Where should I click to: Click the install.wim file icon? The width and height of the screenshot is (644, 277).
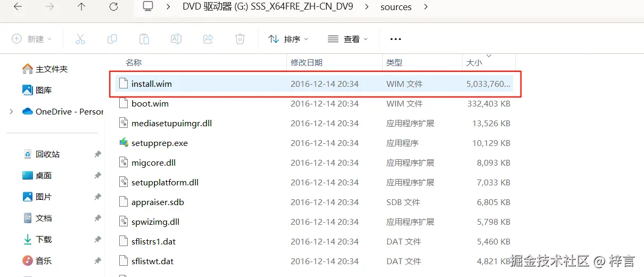[x=123, y=84]
